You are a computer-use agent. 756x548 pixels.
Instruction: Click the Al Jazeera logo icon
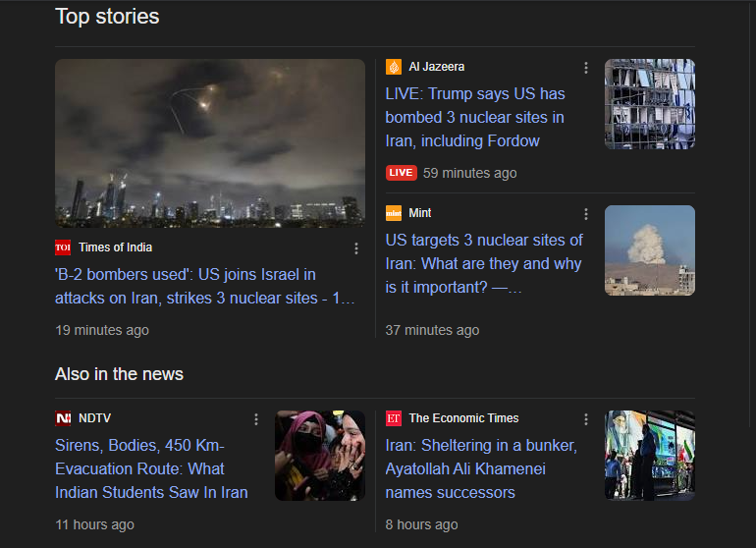coord(394,67)
